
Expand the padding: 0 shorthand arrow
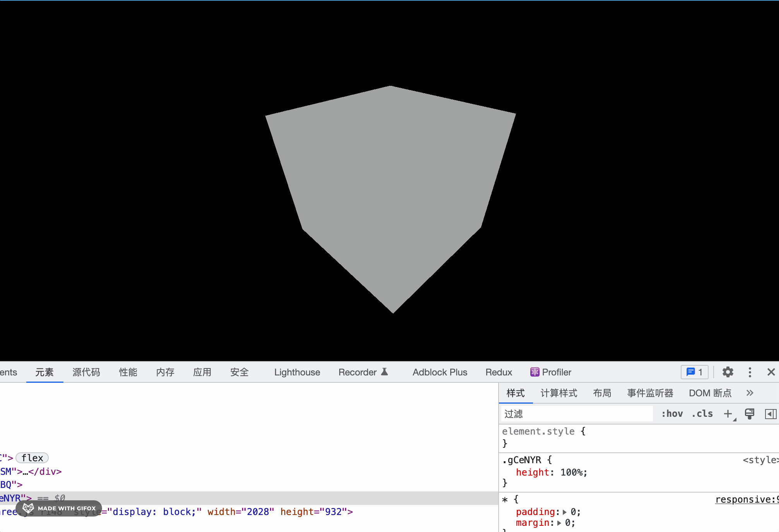click(565, 512)
